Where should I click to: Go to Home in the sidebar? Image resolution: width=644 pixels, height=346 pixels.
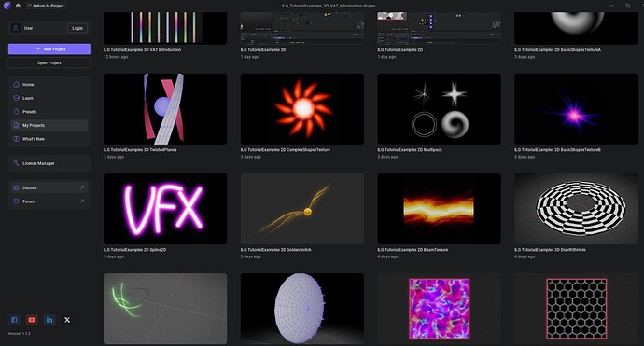[x=49, y=85]
